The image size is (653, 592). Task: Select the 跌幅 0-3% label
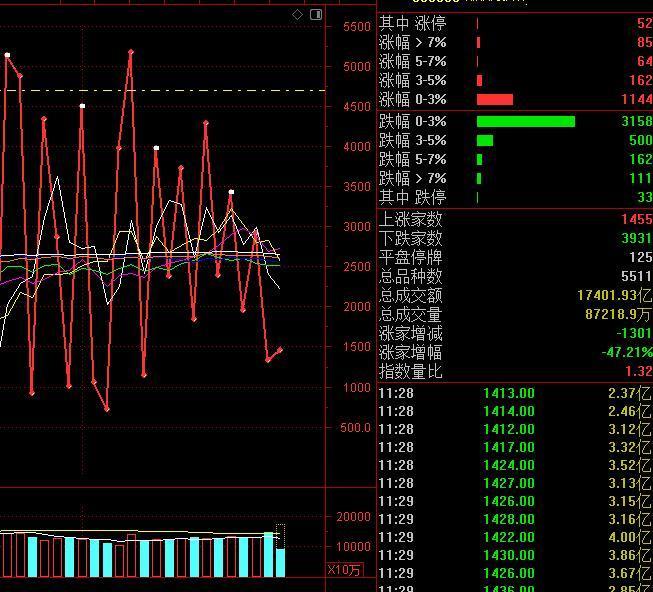[x=412, y=122]
